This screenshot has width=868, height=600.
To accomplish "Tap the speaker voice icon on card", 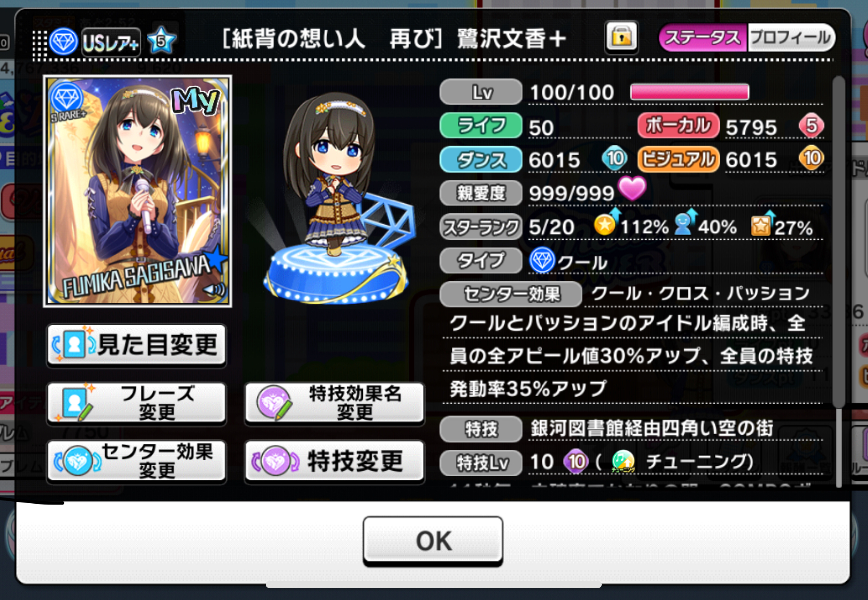I will (x=215, y=289).
